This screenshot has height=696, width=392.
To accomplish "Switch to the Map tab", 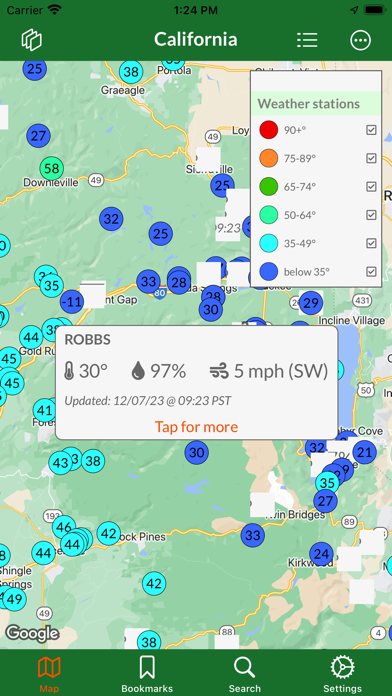I will pos(49,674).
